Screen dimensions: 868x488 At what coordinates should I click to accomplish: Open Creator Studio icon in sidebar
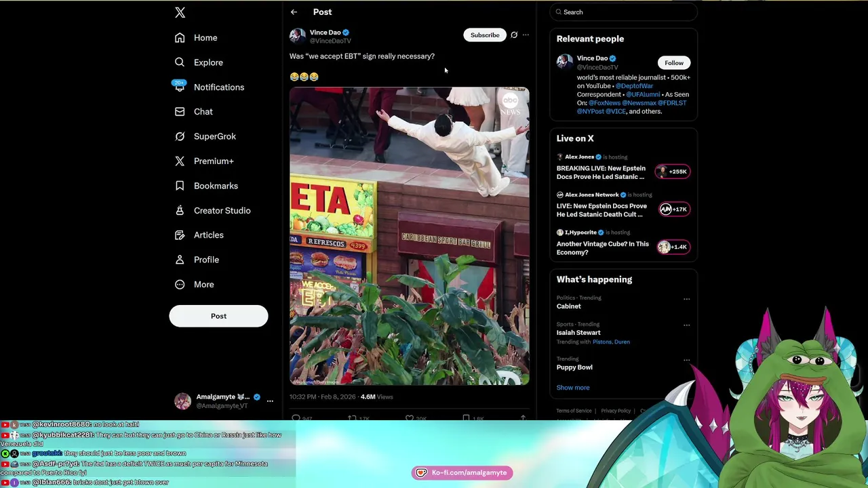tap(180, 210)
